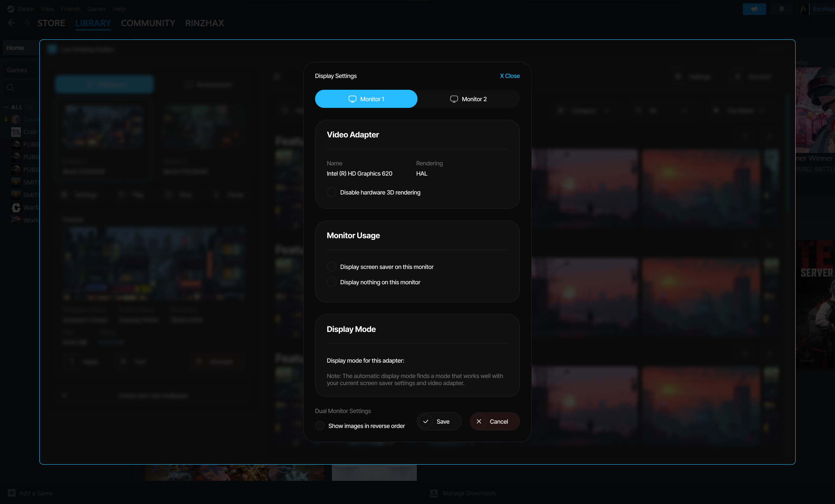The image size is (835, 504).
Task: Click the Monitor 2 screen icon
Action: (x=454, y=99)
